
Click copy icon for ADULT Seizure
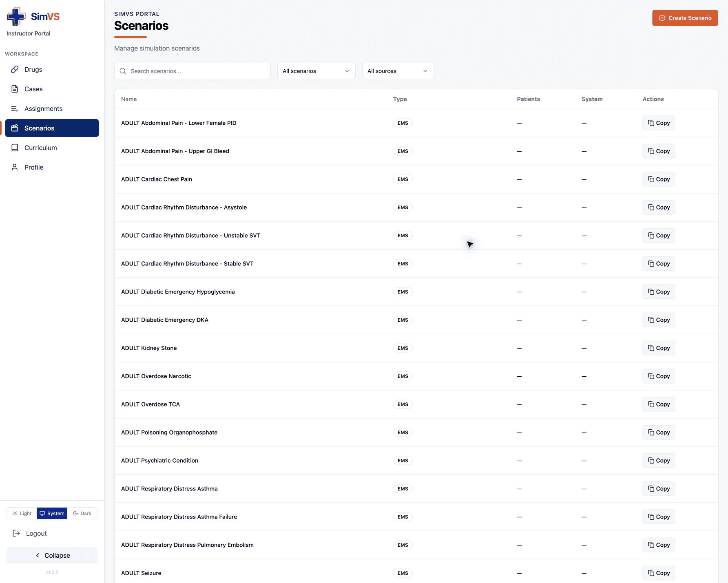(x=651, y=573)
